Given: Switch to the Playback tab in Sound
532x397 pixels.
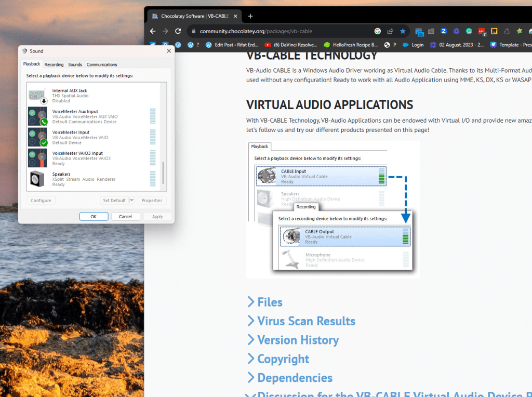Looking at the screenshot, I should (32, 64).
